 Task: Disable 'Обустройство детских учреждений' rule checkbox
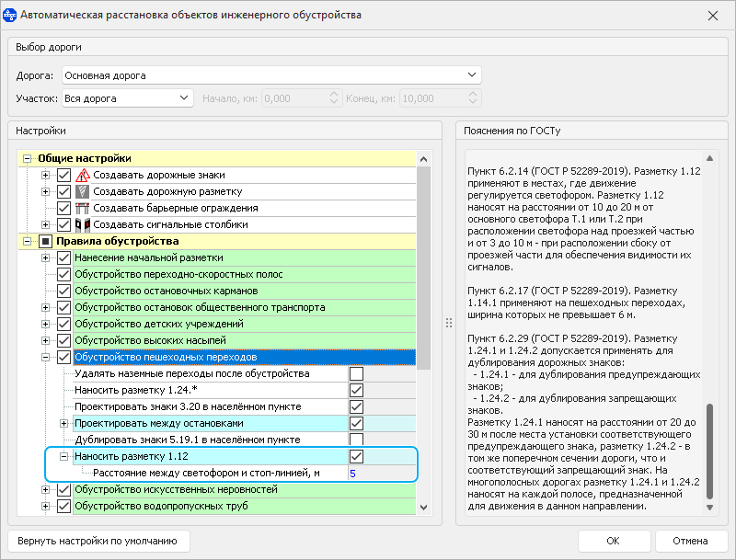63,324
